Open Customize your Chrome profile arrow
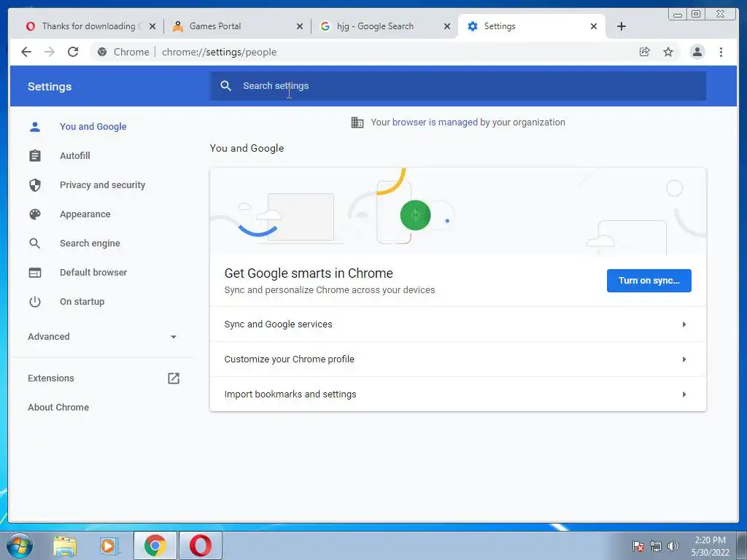This screenshot has width=747, height=560. [684, 359]
